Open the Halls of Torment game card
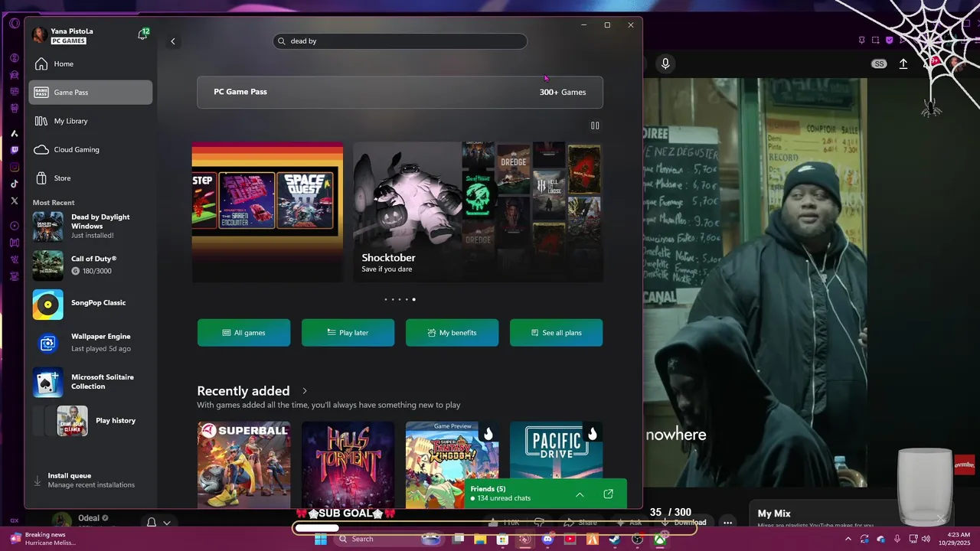980x551 pixels. coord(348,465)
